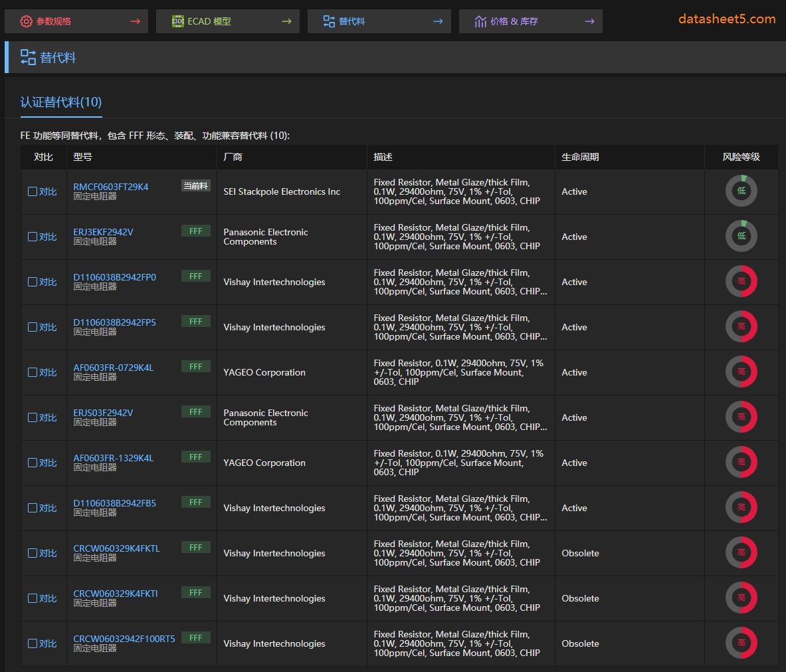Enable compare for AF0603FR-0729K4L

click(33, 372)
